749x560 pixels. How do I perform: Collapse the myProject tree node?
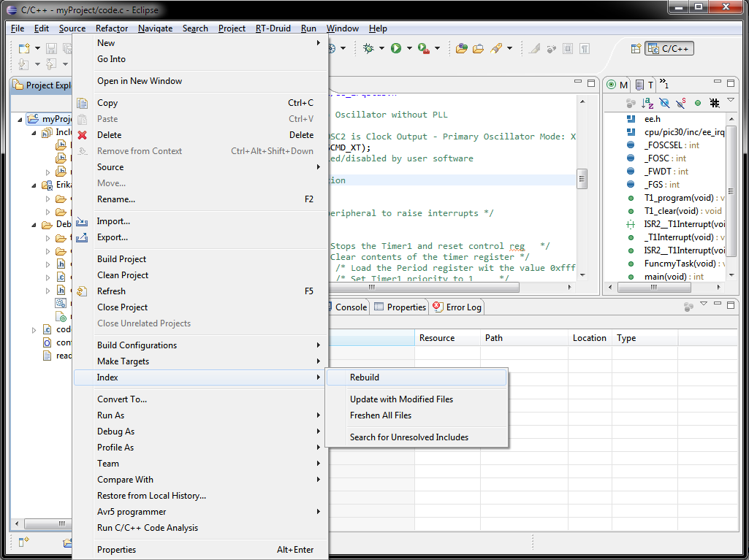coord(20,119)
